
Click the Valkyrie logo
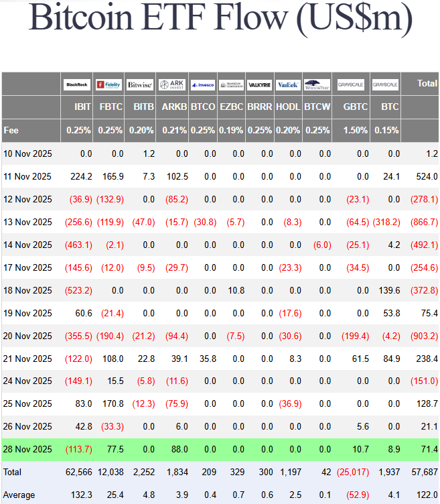259,85
